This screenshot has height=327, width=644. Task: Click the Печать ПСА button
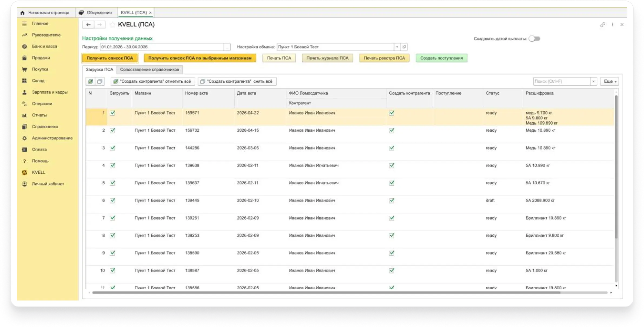pos(279,58)
